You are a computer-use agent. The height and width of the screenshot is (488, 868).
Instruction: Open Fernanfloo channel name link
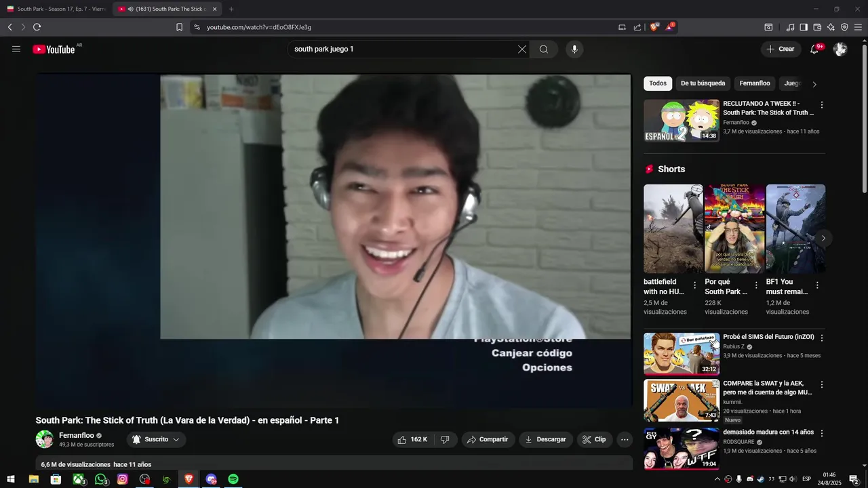77,435
